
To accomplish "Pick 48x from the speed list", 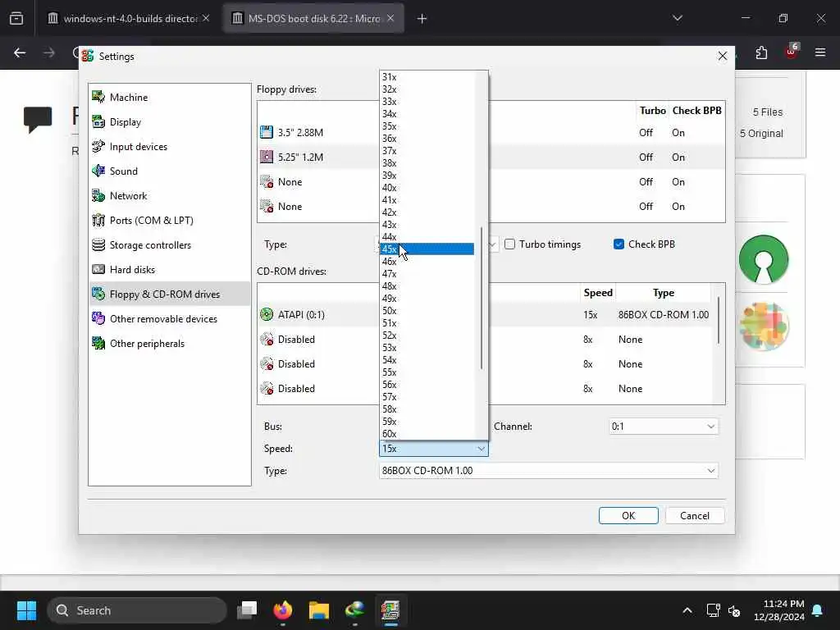I will pos(427,286).
